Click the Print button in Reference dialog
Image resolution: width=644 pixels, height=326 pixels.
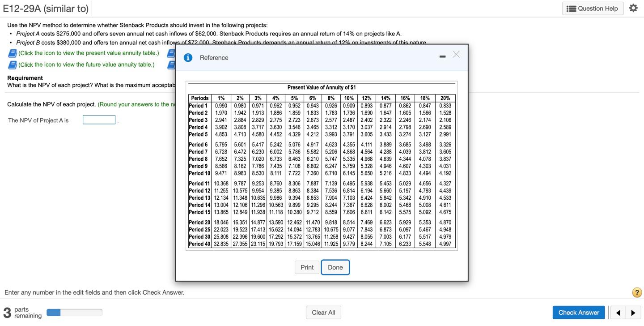[x=307, y=267]
